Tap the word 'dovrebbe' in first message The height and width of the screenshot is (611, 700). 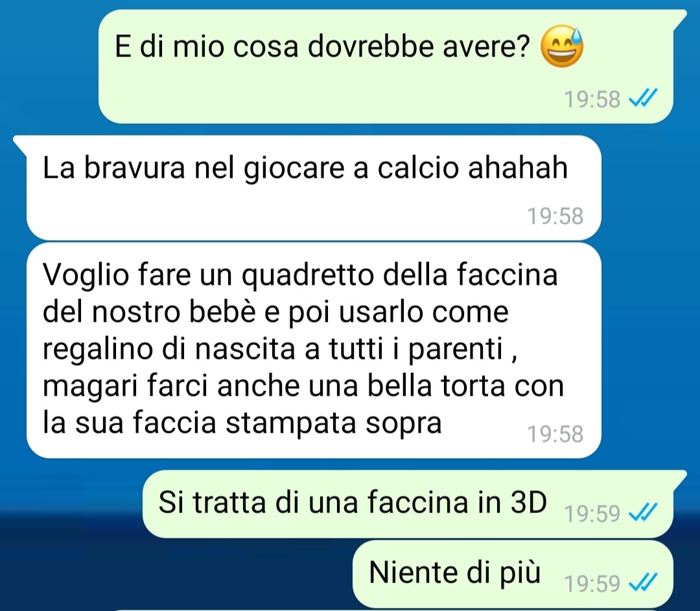(x=371, y=46)
